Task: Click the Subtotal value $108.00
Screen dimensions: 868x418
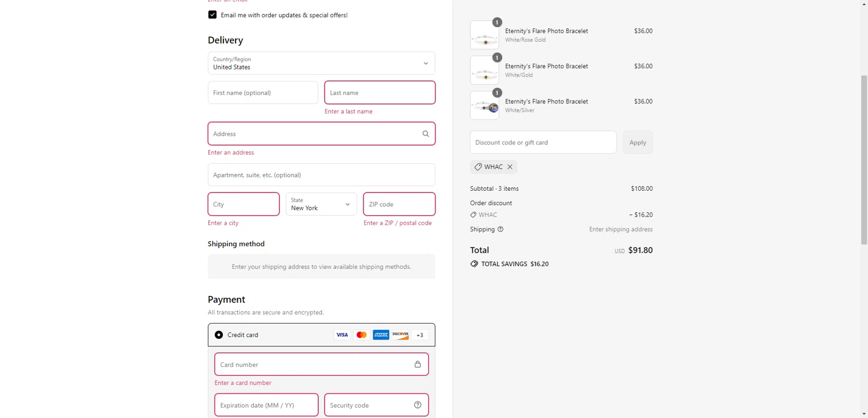Action: click(642, 188)
